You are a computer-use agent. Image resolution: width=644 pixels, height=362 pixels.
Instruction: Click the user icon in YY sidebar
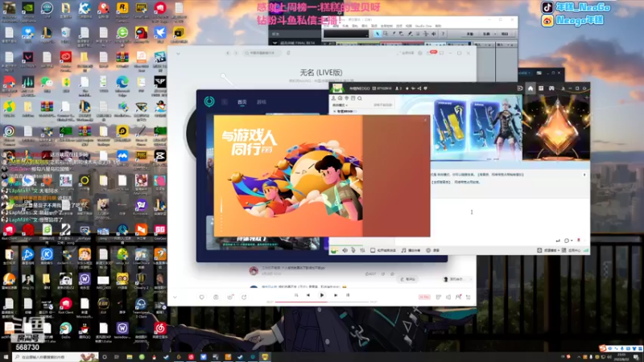[333, 98]
